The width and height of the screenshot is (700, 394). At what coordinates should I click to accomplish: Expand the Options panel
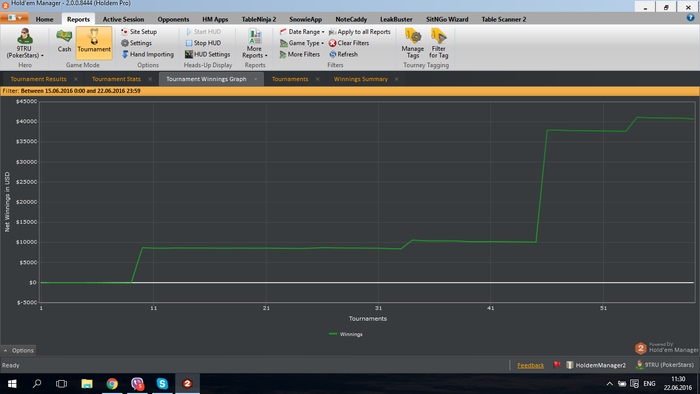coord(18,350)
